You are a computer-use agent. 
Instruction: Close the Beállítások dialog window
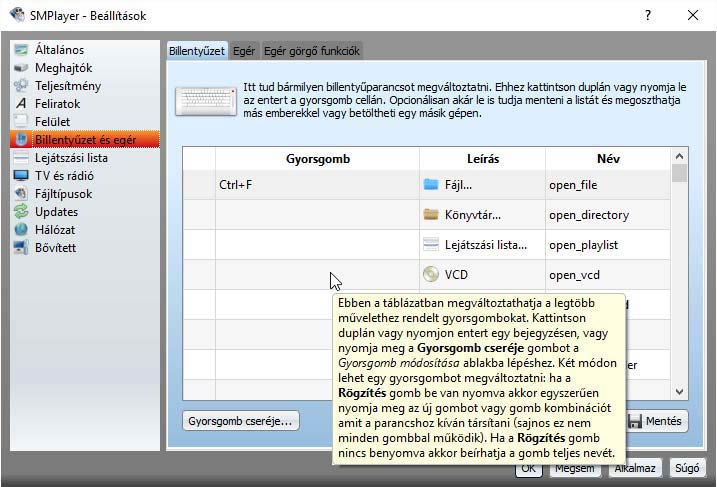pos(693,16)
